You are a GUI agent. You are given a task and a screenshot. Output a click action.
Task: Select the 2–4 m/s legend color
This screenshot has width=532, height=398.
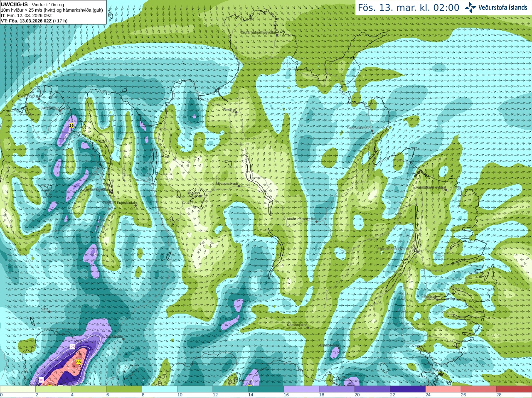pyautogui.click(x=53, y=389)
